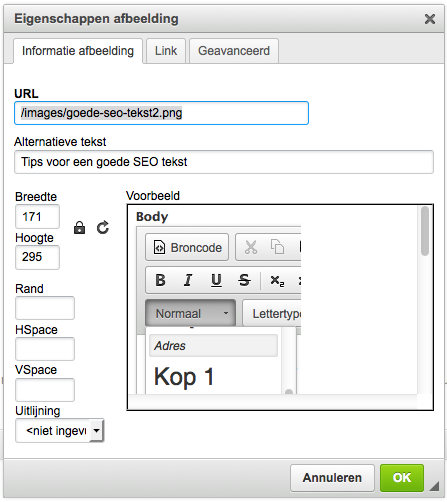Click the Voorbeeld label text
The width and height of the screenshot is (447, 502).
tap(153, 196)
